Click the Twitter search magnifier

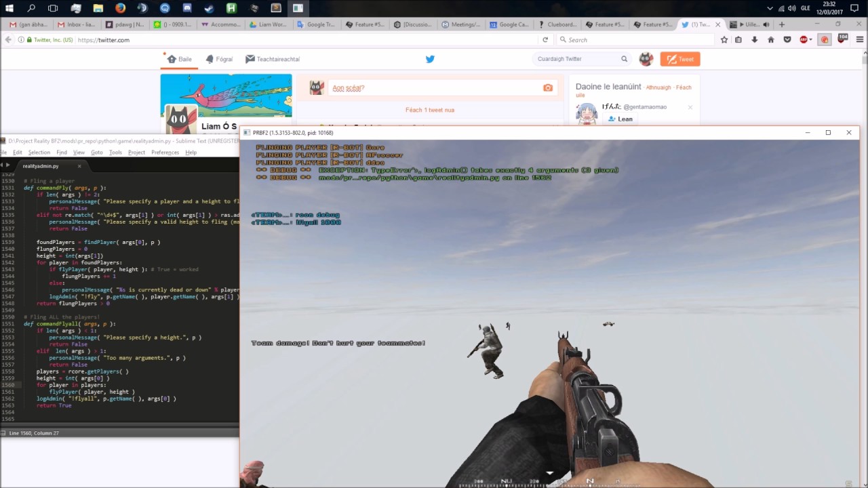[624, 59]
